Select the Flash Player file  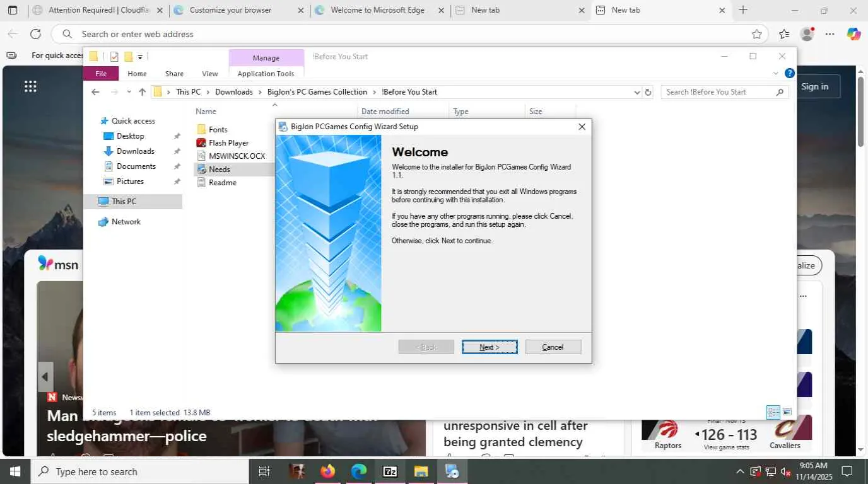pyautogui.click(x=228, y=143)
